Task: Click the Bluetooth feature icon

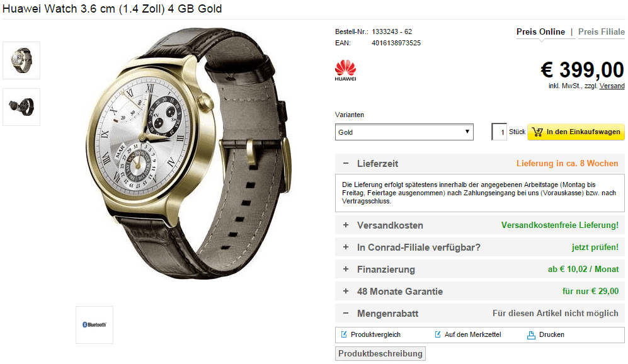Action: pos(94,325)
